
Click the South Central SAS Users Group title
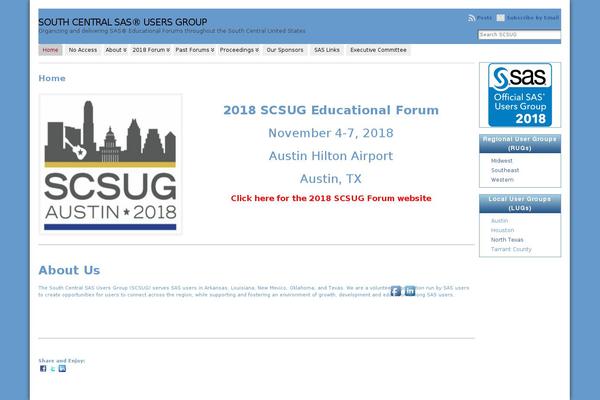[x=123, y=22]
